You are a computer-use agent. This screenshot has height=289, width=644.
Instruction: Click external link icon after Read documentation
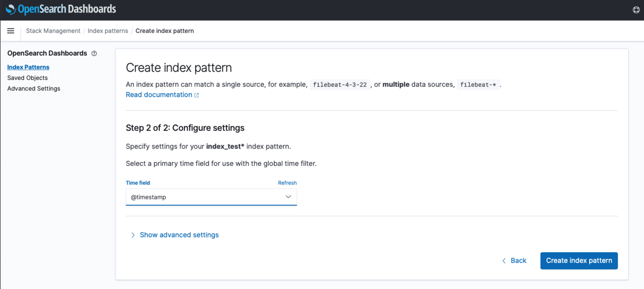[196, 95]
